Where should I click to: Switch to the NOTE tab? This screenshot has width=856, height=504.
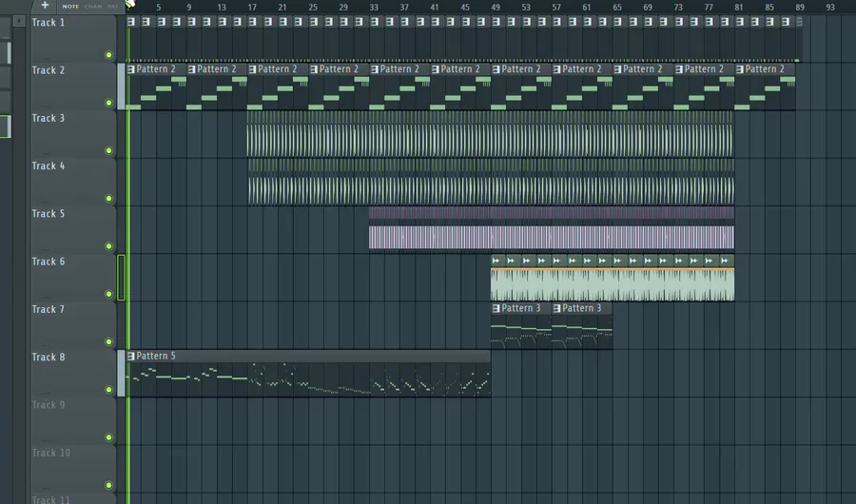pos(70,7)
